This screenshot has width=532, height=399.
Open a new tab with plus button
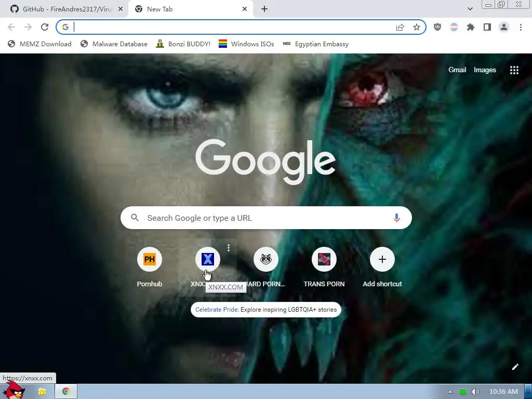[264, 9]
